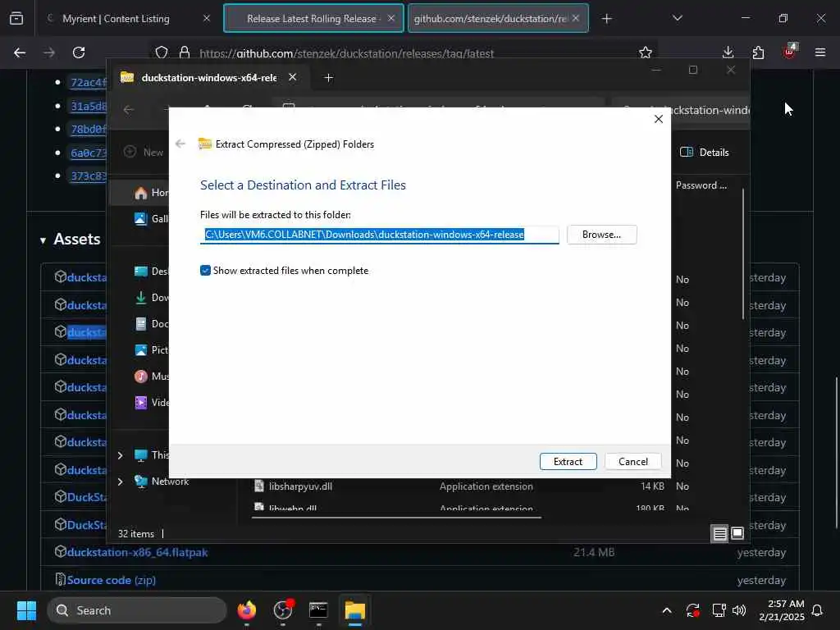Open a new Firefox tab
840x630 pixels.
[x=606, y=19]
